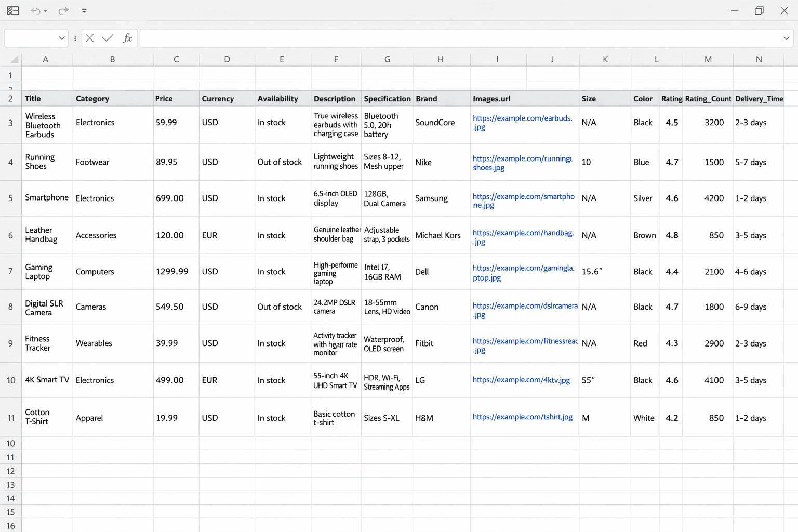Select column N header
This screenshot has width=798, height=532.
click(759, 59)
